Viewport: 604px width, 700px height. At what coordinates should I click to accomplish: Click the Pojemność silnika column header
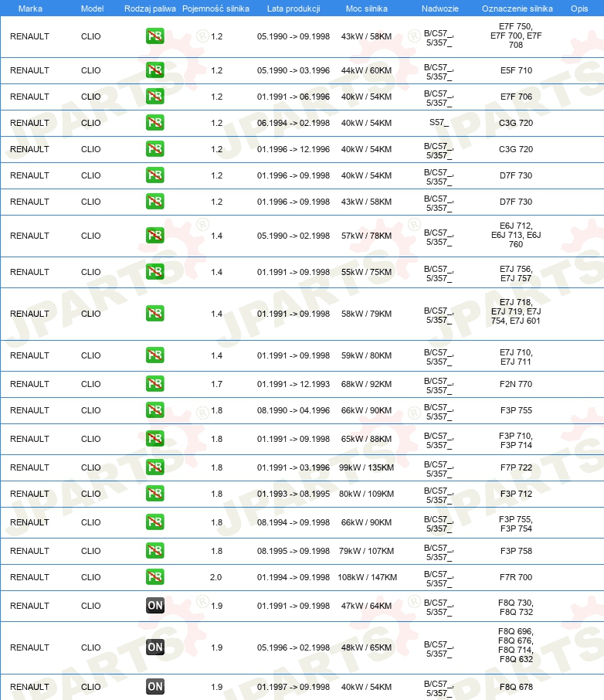pyautogui.click(x=215, y=8)
